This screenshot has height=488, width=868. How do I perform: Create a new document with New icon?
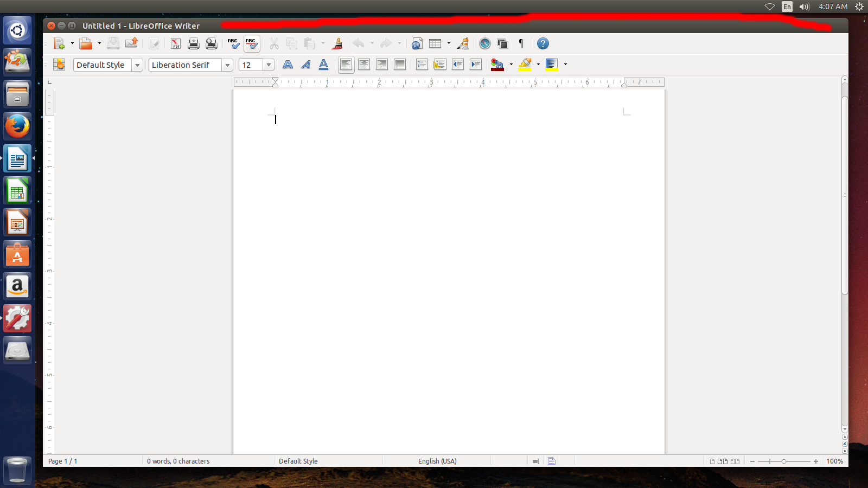pyautogui.click(x=59, y=43)
